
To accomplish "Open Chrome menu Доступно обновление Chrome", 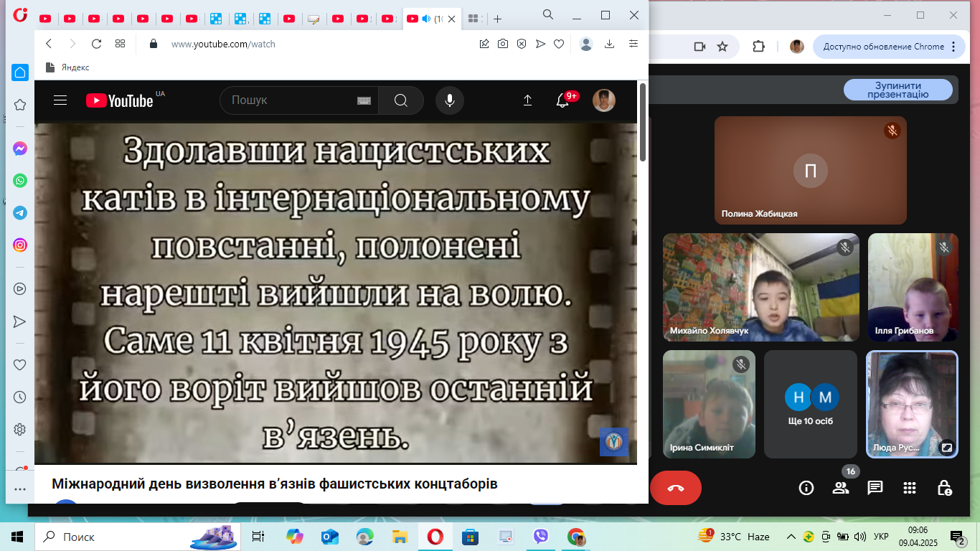I will coord(888,47).
